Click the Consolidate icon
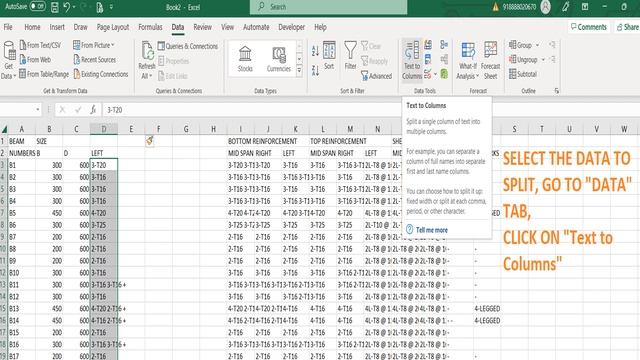640x360 pixels. click(x=444, y=44)
